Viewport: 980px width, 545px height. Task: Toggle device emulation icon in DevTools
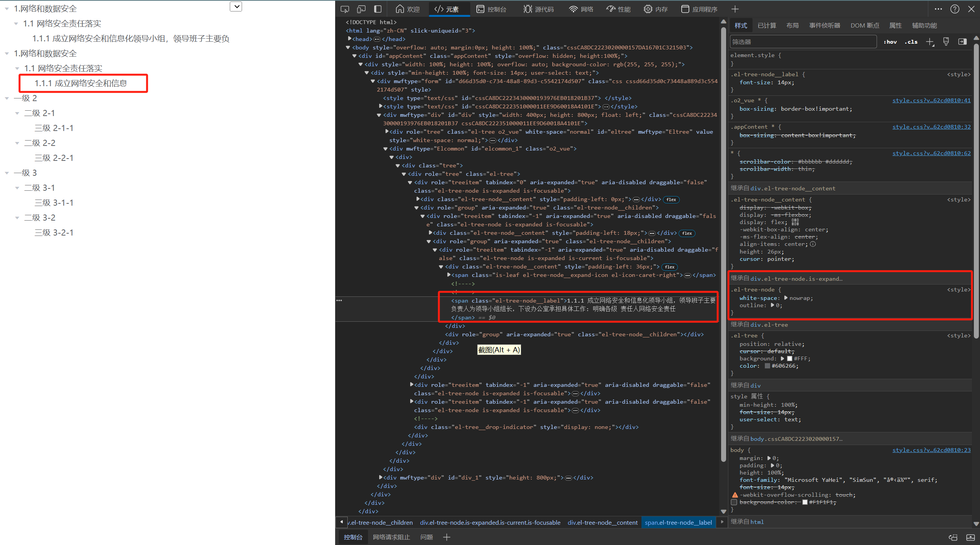[361, 9]
